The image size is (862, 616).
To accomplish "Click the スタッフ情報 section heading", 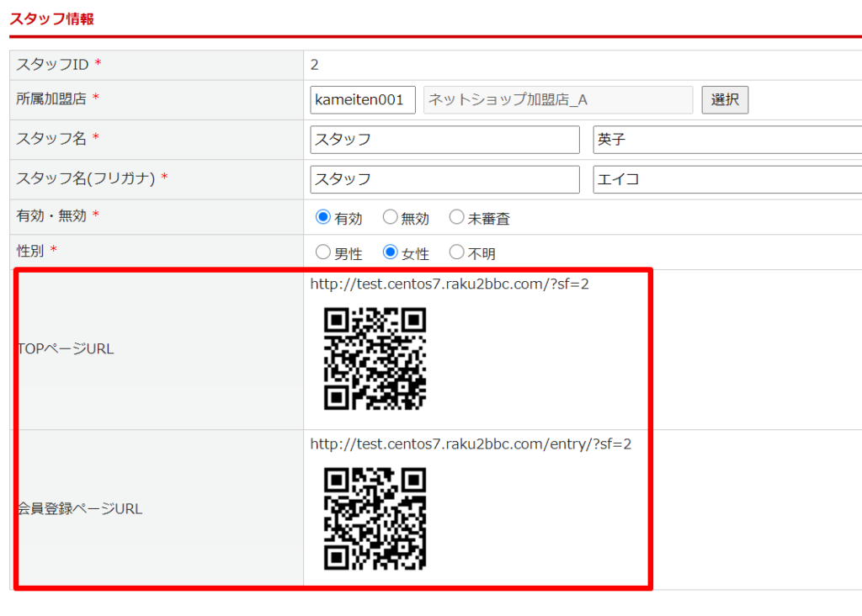I will pyautogui.click(x=51, y=19).
